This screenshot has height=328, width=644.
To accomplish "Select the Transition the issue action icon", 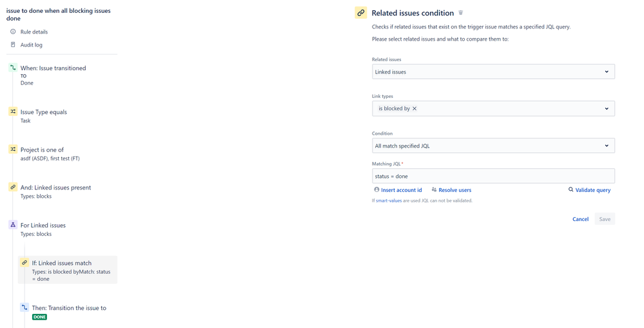I will (24, 307).
